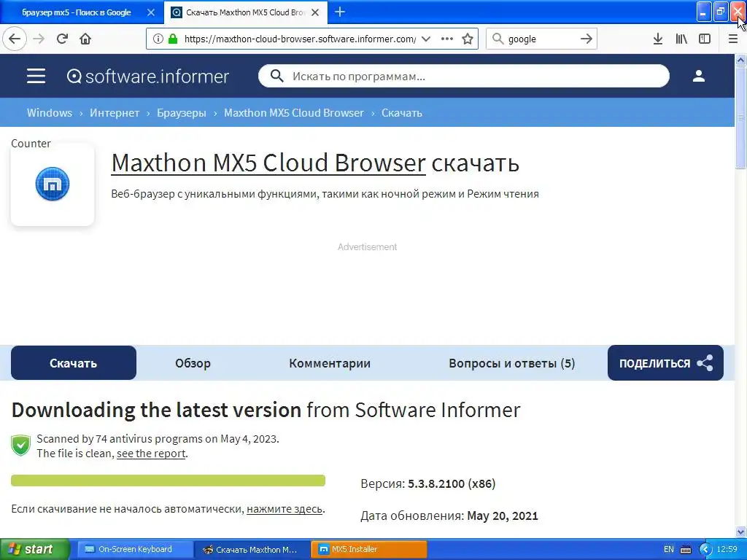This screenshot has width=747, height=560.
Task: Open MX5 Installer from the taskbar
Action: [x=369, y=549]
